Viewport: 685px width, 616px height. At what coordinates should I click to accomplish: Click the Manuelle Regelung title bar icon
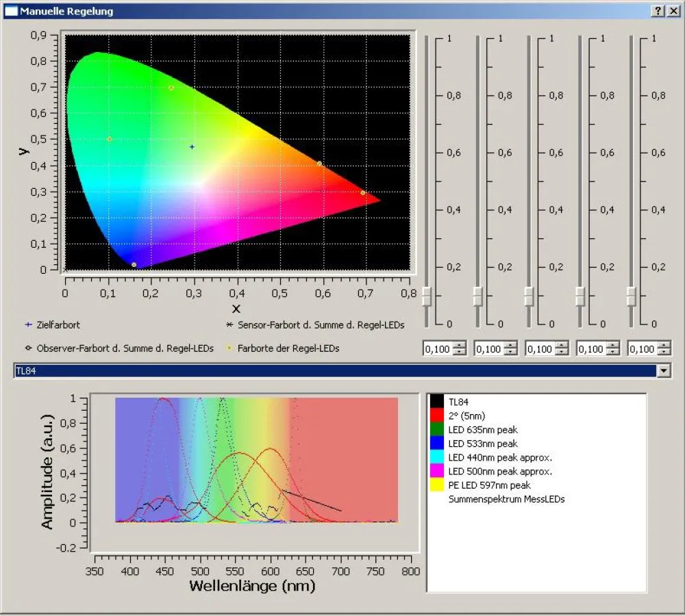coord(11,11)
